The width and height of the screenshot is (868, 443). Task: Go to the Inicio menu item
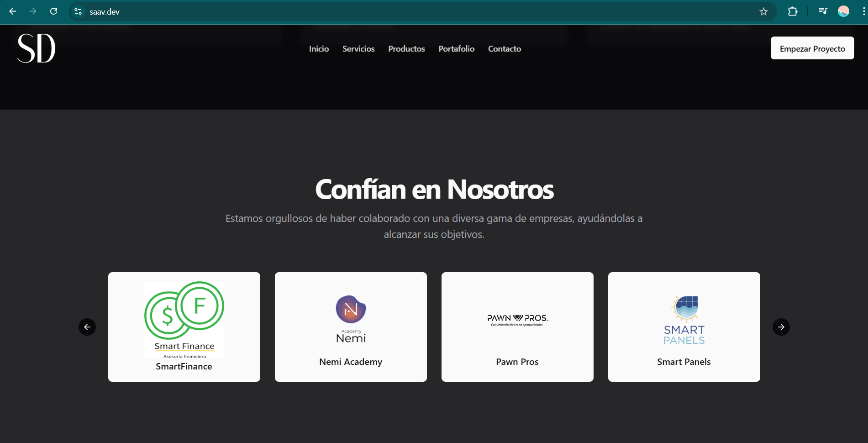tap(319, 49)
